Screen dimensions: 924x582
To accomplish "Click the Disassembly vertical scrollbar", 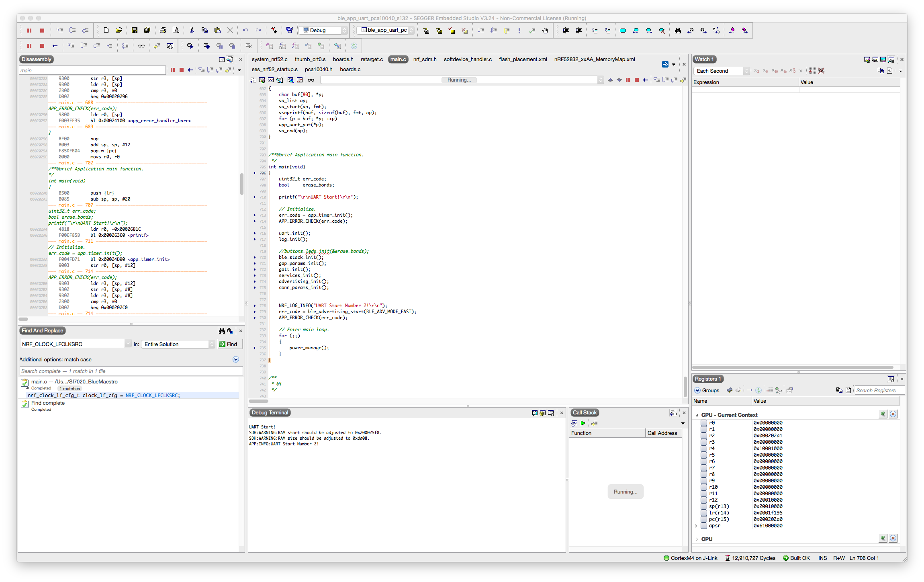I will [x=241, y=184].
